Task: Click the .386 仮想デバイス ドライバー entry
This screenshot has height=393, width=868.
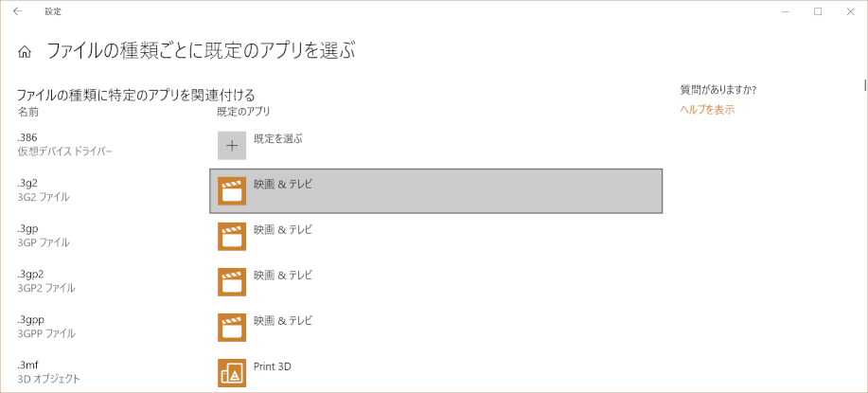Action: pos(64,145)
